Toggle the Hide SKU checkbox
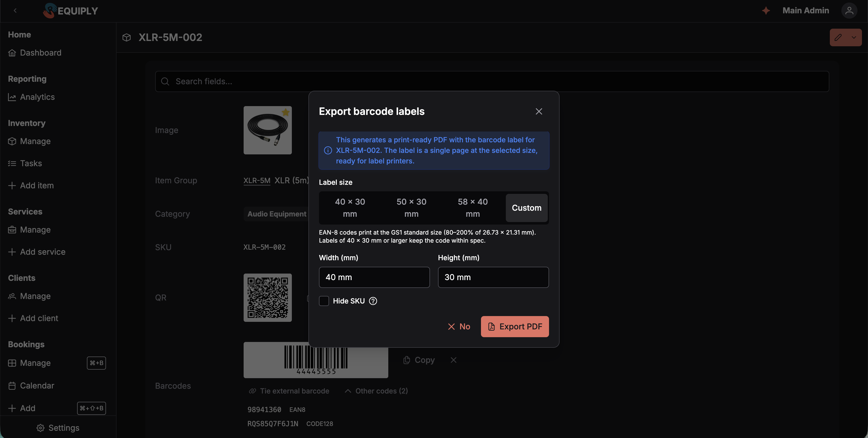The height and width of the screenshot is (438, 868). (x=324, y=301)
